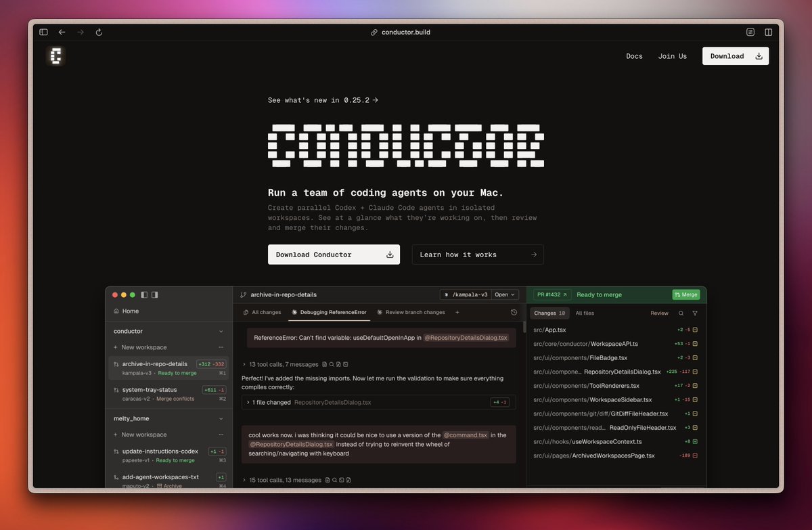
Task: Open more options beside conductor New workspace
Action: tap(221, 347)
